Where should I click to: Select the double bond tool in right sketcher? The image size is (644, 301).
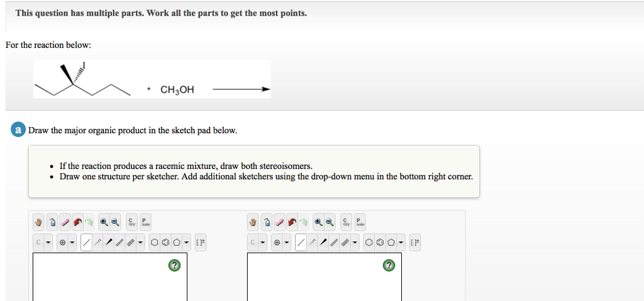point(334,243)
